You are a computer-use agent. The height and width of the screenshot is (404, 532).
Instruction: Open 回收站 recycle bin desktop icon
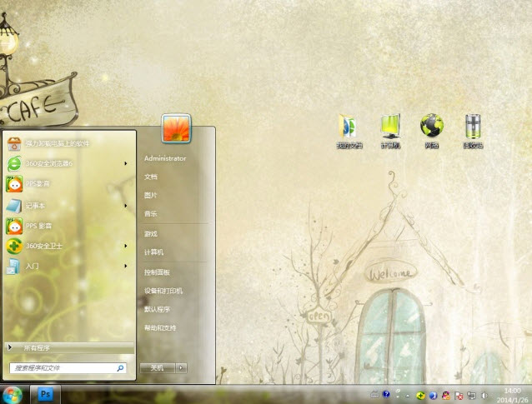click(473, 131)
